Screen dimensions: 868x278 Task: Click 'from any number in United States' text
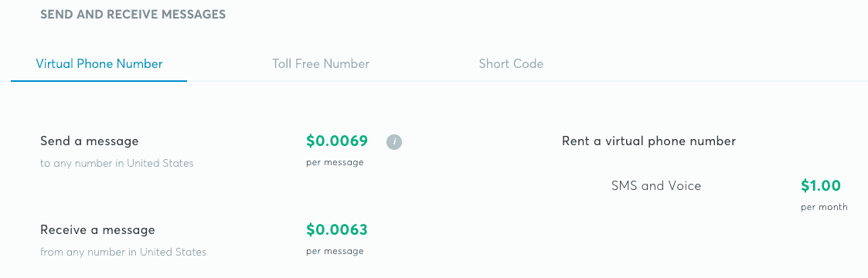tap(123, 252)
